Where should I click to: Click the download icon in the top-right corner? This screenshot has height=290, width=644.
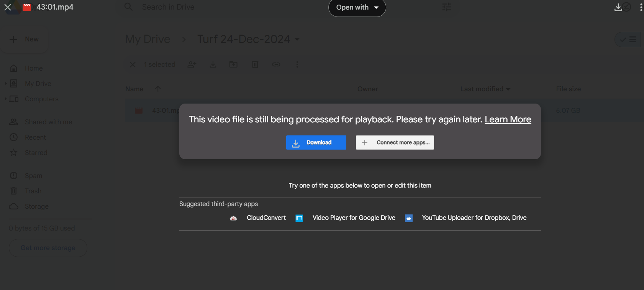(618, 7)
